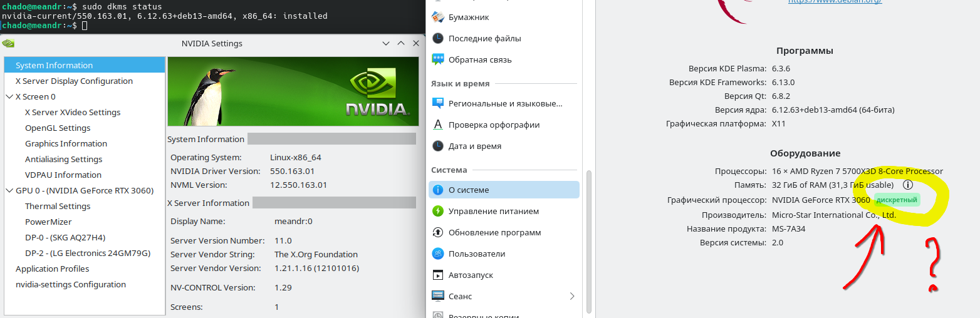Click the NVIDIA Driver Version value 550.163.01

[292, 171]
